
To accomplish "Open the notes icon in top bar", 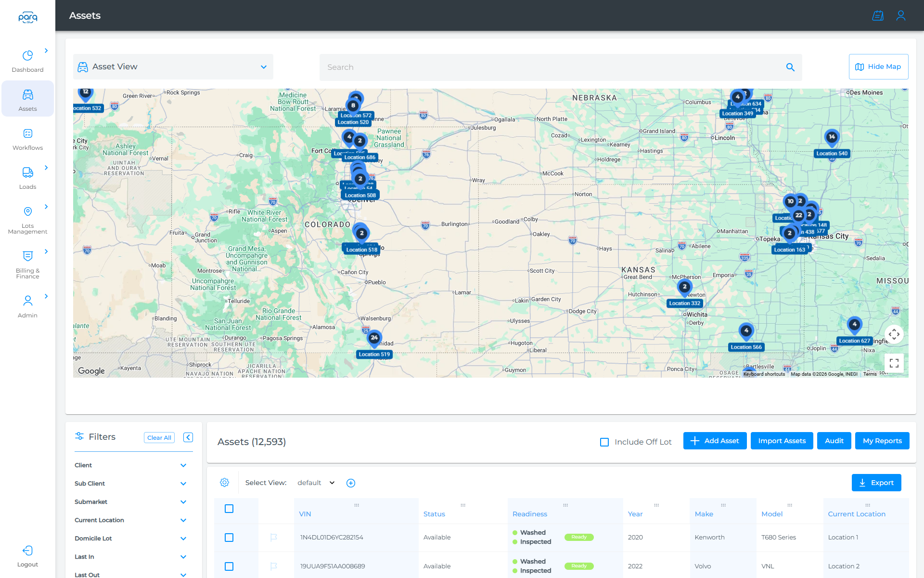I will [878, 15].
